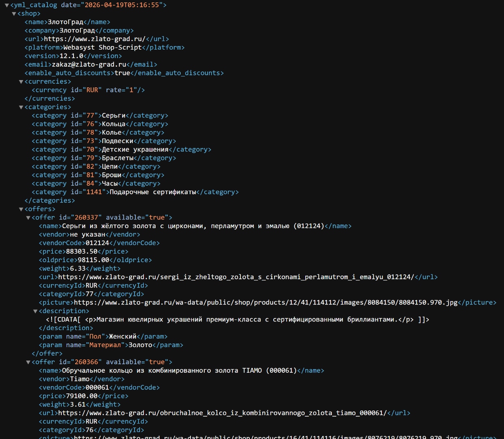Click enable_auto_discounts value true

(x=122, y=73)
